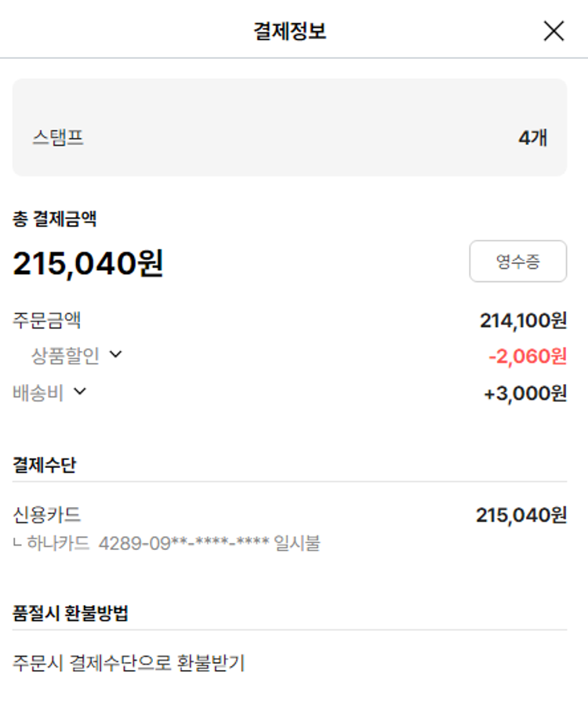Open the 영수증 receipt
This screenshot has width=588, height=728.
pyautogui.click(x=517, y=261)
